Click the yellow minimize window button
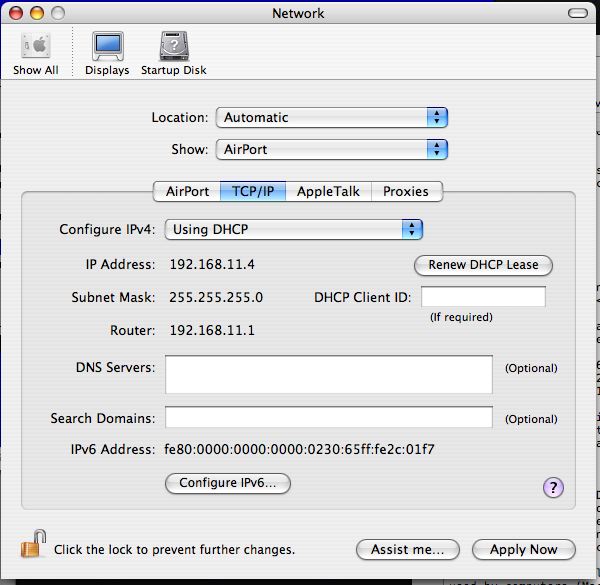The height and width of the screenshot is (585, 600). pos(37,13)
